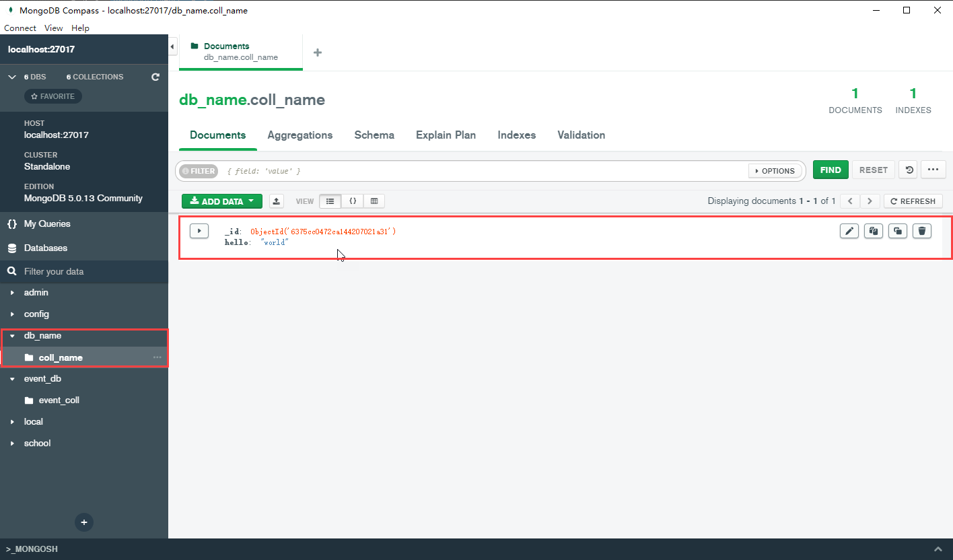
Task: Open the Help menu
Action: pyautogui.click(x=80, y=28)
